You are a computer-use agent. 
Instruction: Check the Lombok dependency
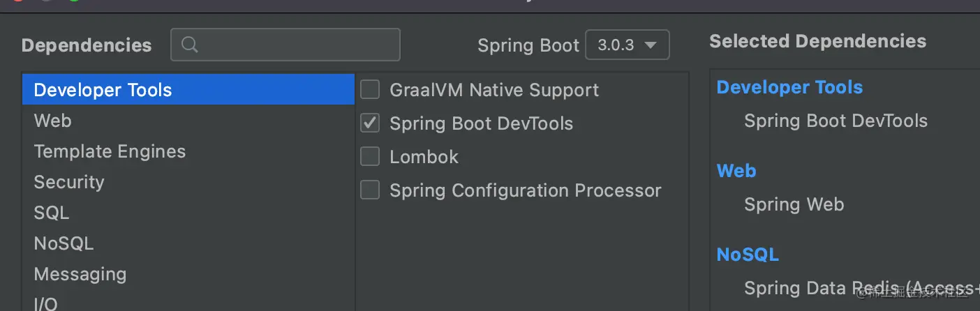370,157
